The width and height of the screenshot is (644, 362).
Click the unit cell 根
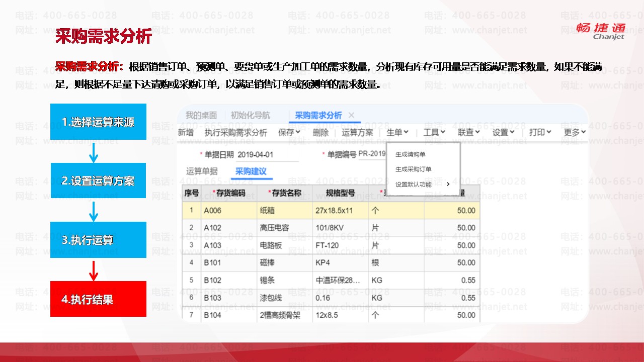(396, 262)
